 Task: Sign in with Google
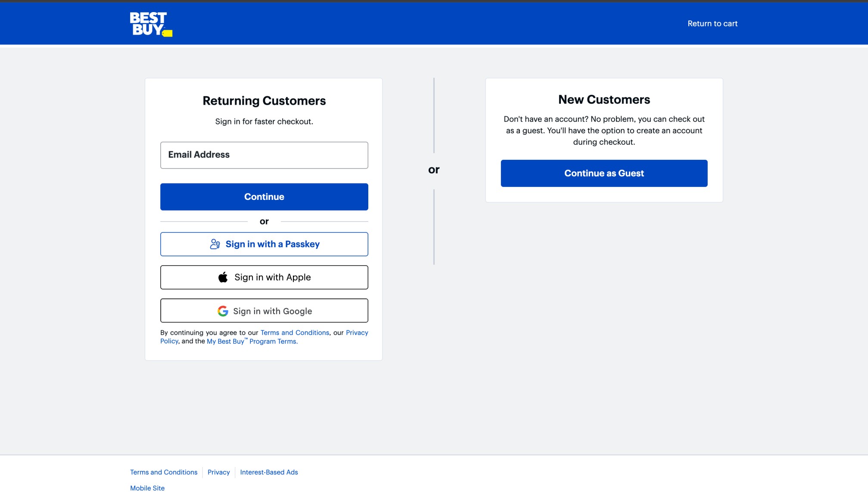[x=264, y=311]
